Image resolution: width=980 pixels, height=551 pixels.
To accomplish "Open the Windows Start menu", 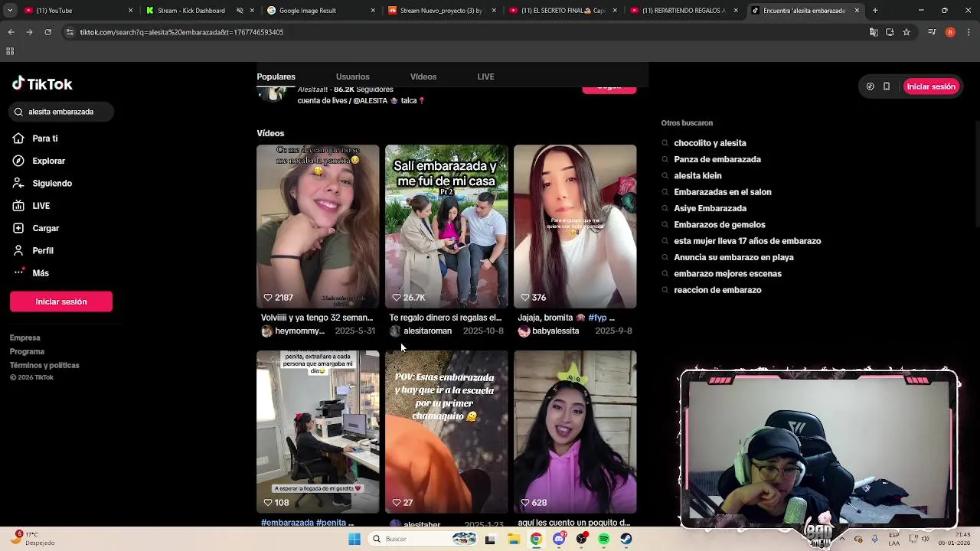I will 354,539.
